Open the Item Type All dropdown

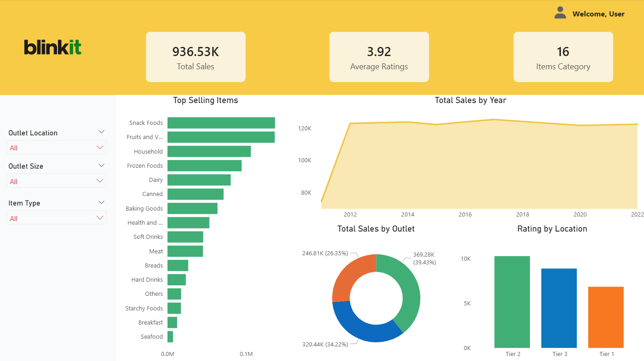point(57,218)
